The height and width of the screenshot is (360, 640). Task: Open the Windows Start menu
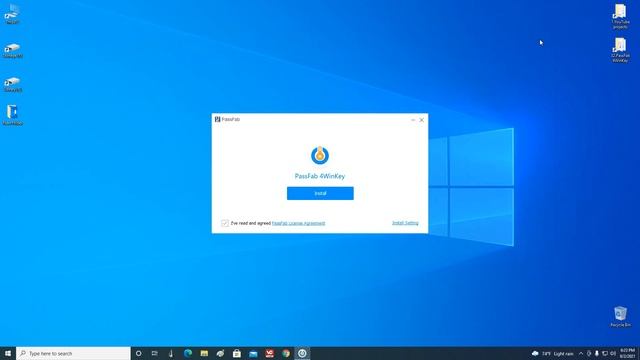tap(8, 353)
